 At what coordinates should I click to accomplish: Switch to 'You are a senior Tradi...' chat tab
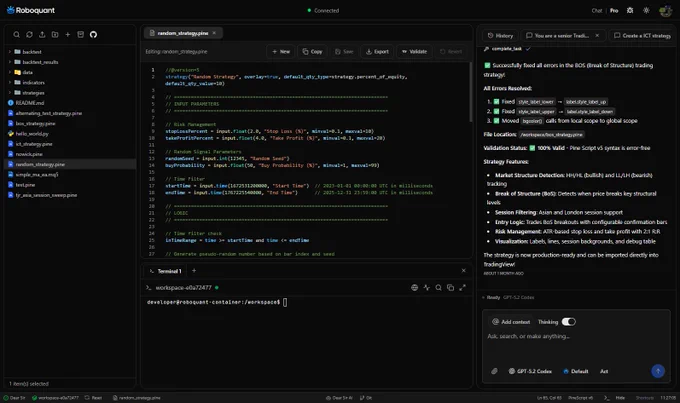[562, 36]
